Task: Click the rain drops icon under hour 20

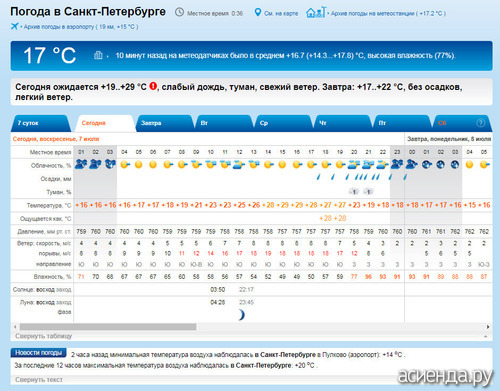Action: point(361,177)
